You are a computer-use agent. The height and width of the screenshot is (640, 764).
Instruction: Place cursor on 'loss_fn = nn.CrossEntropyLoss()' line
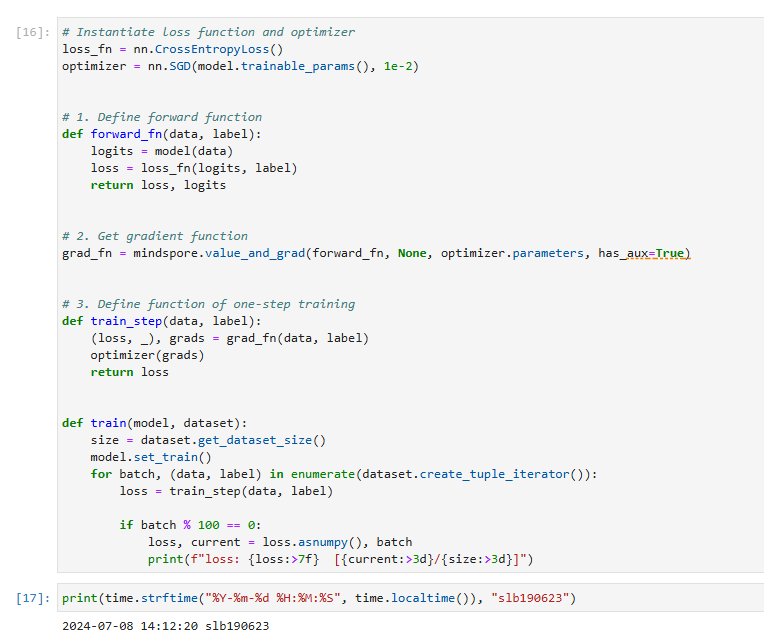(172, 49)
